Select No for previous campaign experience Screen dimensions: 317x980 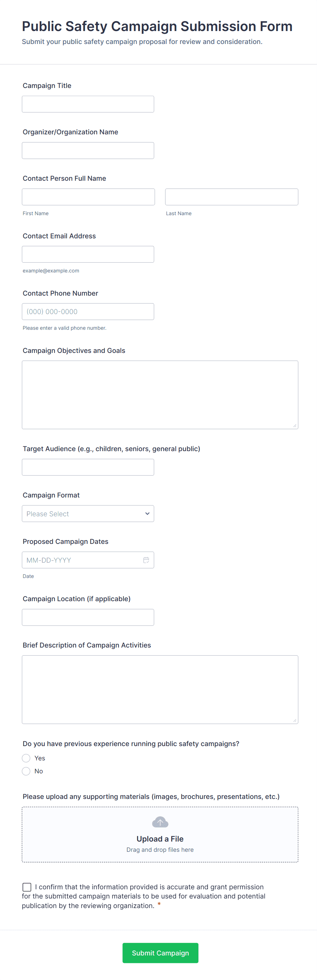26,771
